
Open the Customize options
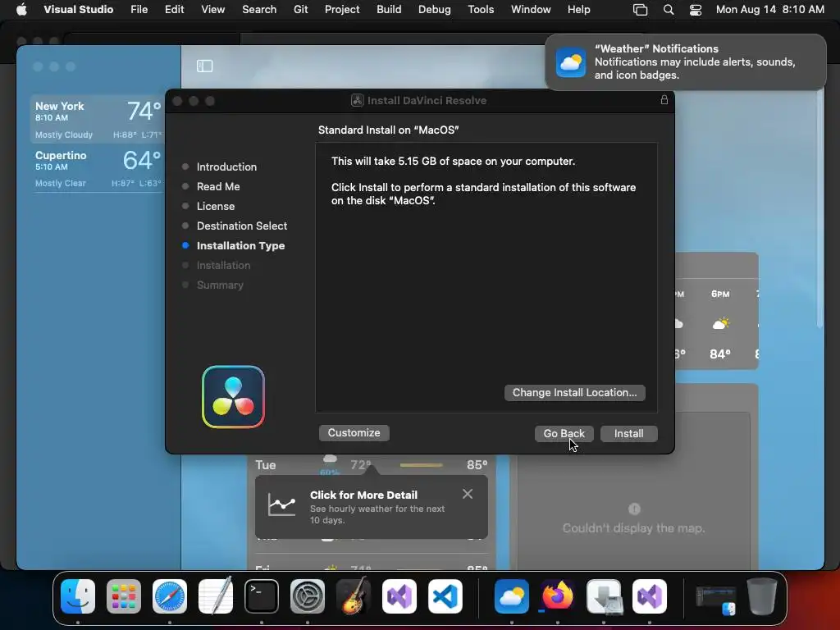[x=354, y=433]
